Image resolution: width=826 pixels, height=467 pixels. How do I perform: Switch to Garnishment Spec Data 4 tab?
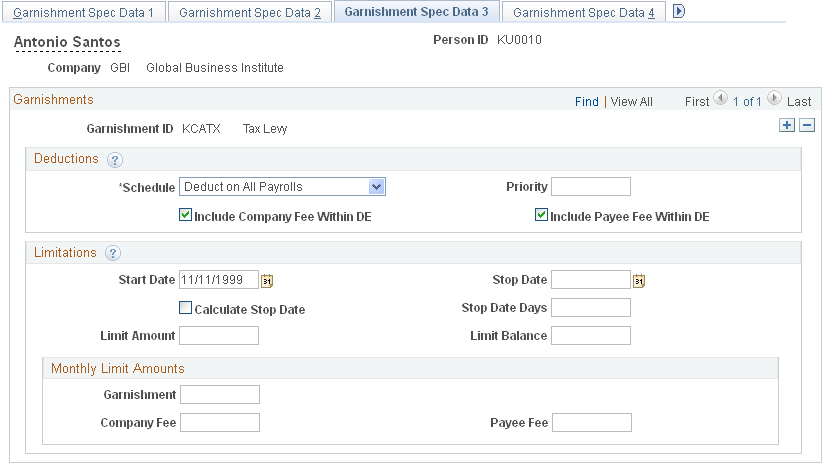(x=584, y=13)
